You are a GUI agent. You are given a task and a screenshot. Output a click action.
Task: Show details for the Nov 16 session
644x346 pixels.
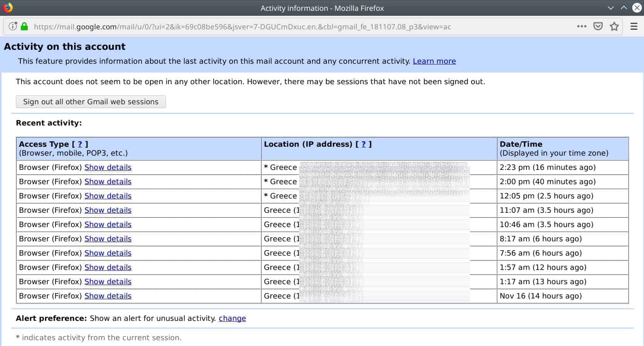[x=108, y=296]
